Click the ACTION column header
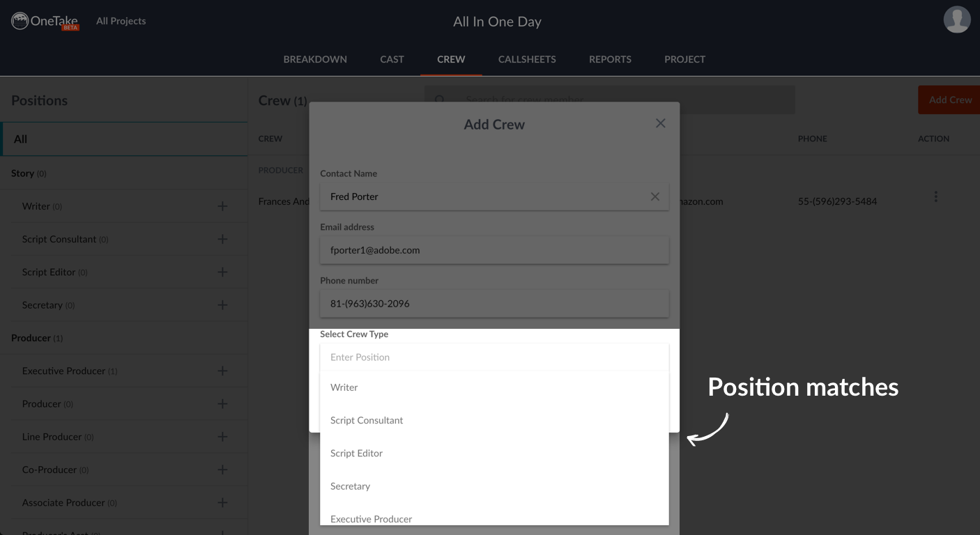Image resolution: width=980 pixels, height=535 pixels. 933,139
